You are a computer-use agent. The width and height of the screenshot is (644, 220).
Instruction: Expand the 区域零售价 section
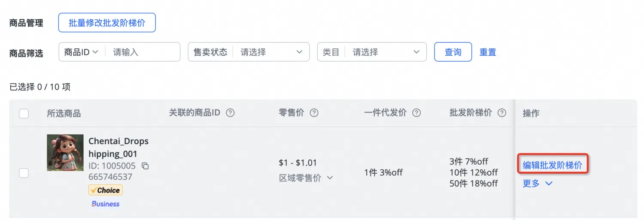(306, 178)
